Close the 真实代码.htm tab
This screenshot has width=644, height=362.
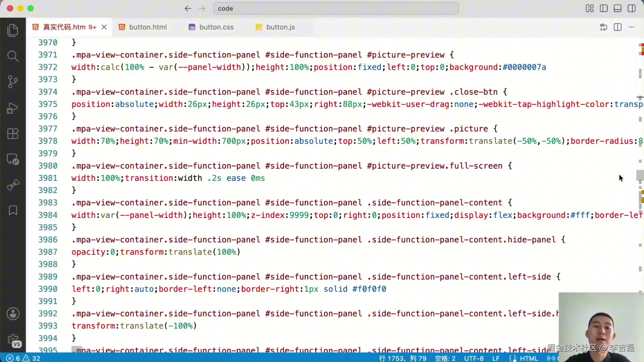point(104,27)
